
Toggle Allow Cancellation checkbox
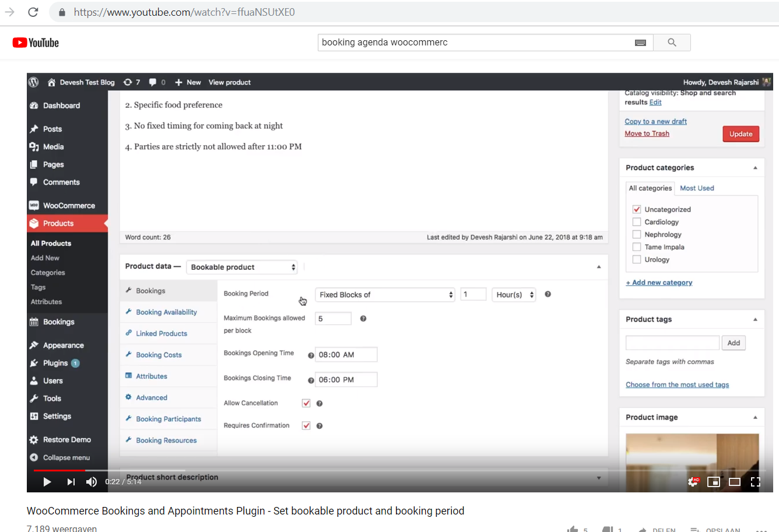coord(306,403)
